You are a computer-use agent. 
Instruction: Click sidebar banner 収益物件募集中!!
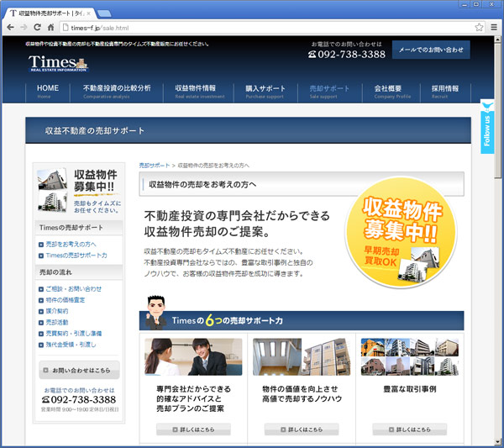point(79,191)
